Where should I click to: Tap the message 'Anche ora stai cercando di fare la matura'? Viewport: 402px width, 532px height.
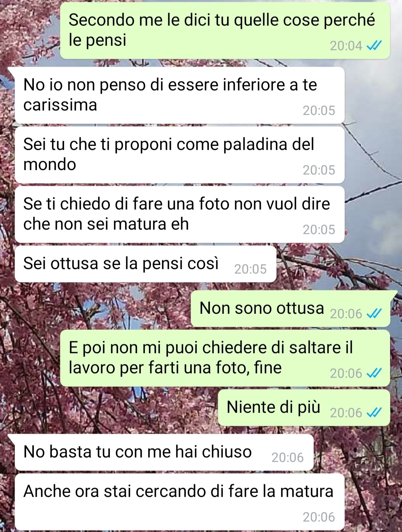coord(179,502)
